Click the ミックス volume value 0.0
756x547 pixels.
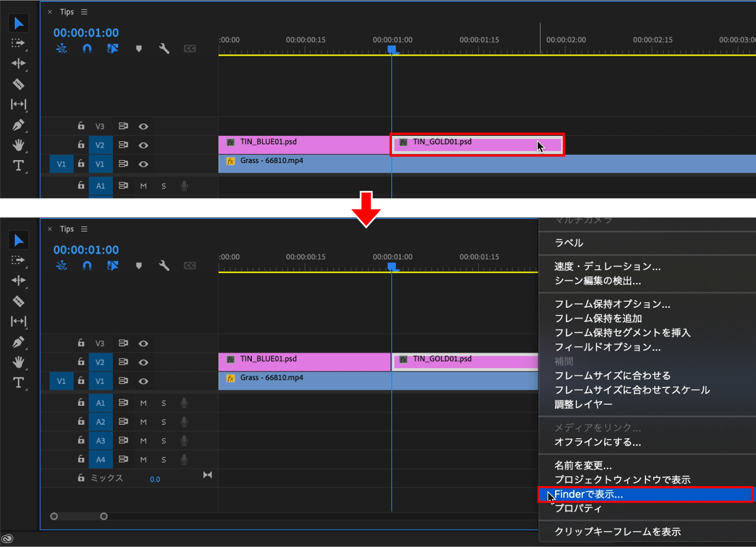(x=155, y=479)
